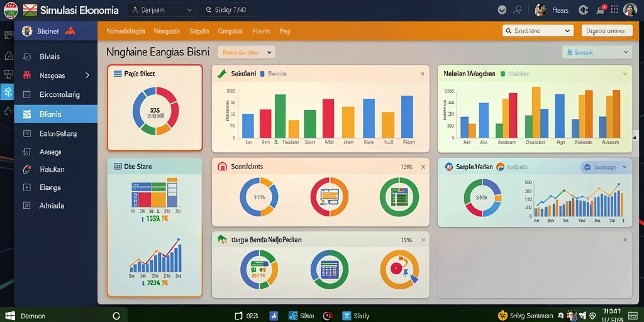The height and width of the screenshot is (322, 644).
Task: Open the Smutk dropdown on right
Action: [x=597, y=53]
